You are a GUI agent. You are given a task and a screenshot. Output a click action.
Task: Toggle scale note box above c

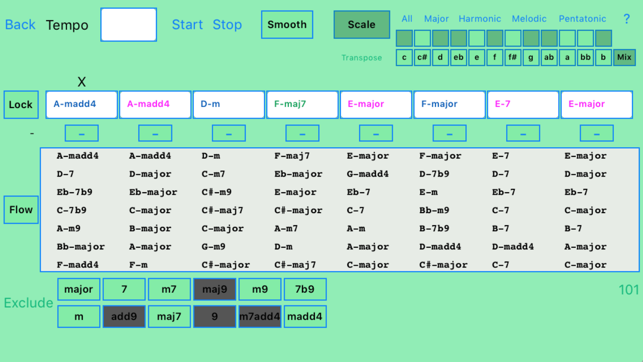tap(404, 38)
